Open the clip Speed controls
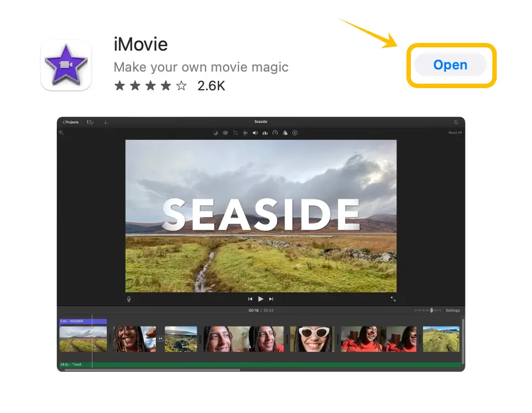This screenshot has height=413, width=532. pos(275,133)
